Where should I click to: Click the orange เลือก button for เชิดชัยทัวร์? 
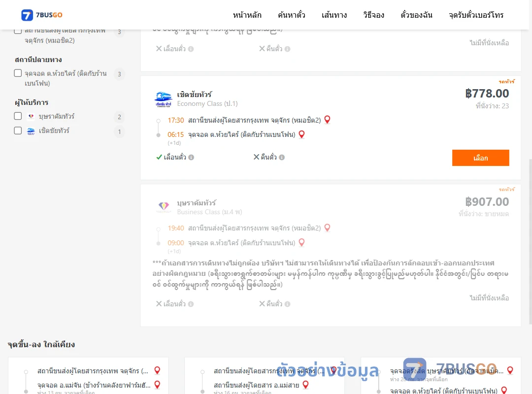pyautogui.click(x=480, y=158)
